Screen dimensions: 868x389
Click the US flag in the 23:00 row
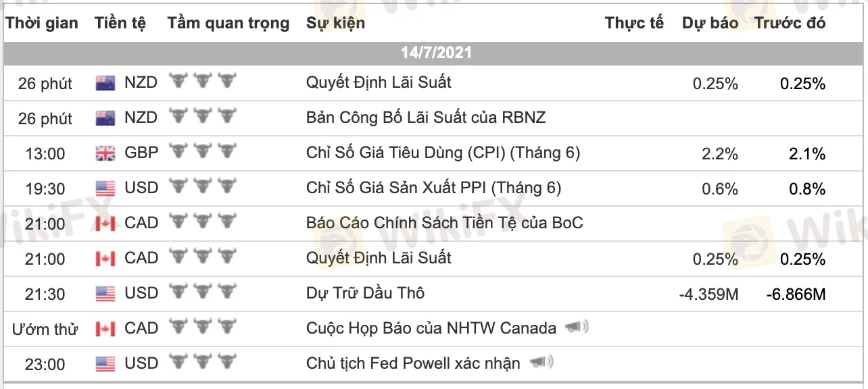pos(105,364)
